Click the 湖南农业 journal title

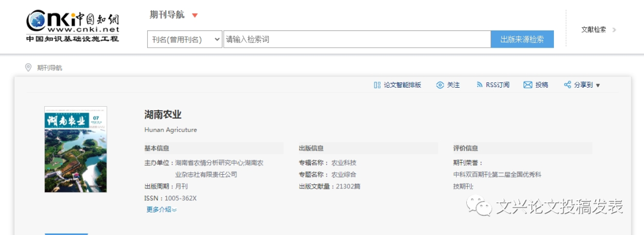[163, 115]
